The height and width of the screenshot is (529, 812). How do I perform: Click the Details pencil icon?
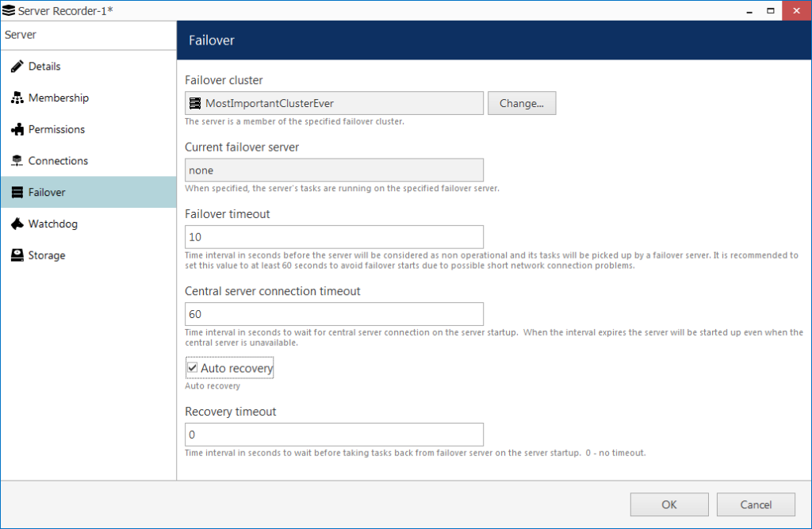coord(17,67)
